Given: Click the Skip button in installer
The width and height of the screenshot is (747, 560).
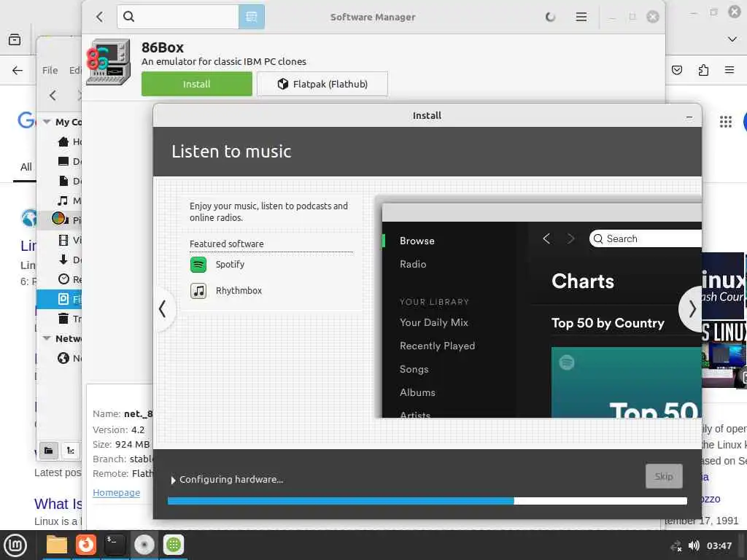Looking at the screenshot, I should (x=664, y=476).
